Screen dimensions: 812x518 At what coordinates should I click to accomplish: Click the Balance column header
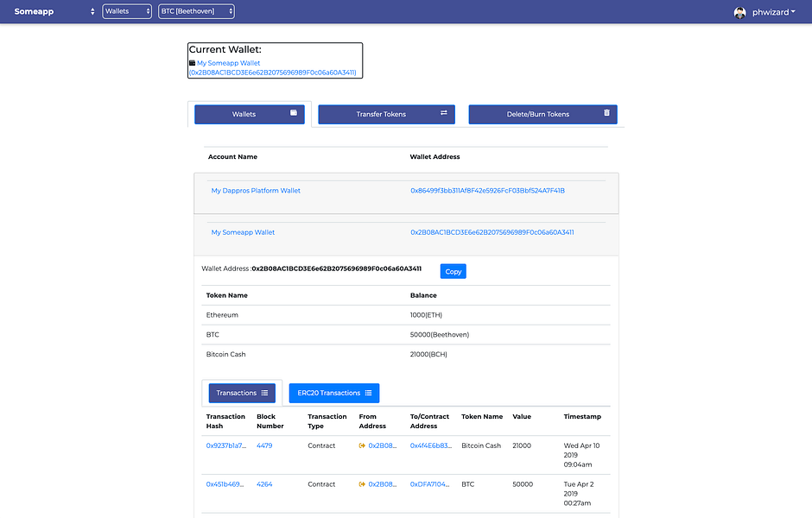coord(423,295)
